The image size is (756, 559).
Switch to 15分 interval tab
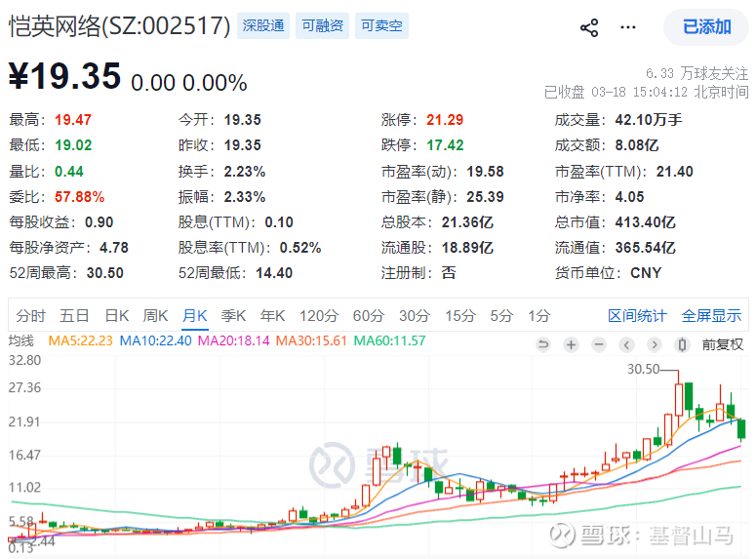point(460,316)
